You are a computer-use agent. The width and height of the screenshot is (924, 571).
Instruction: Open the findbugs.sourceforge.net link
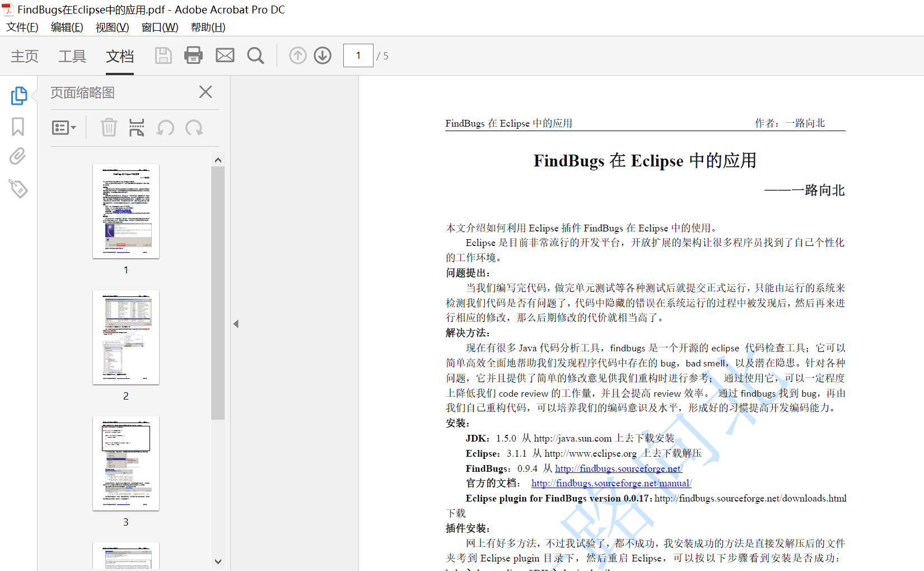coord(619,468)
